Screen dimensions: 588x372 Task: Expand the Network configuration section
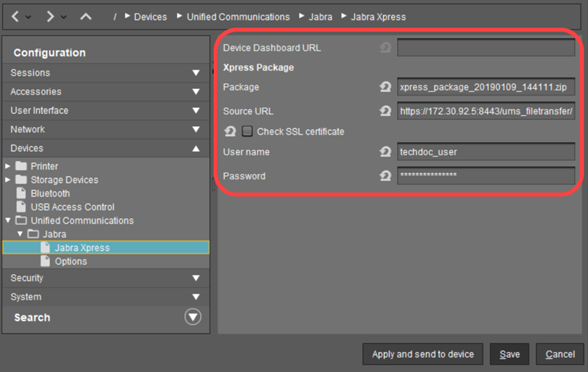coord(196,129)
